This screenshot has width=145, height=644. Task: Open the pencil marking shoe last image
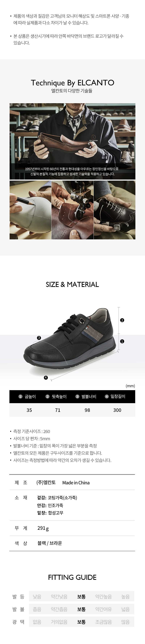coord(30,210)
